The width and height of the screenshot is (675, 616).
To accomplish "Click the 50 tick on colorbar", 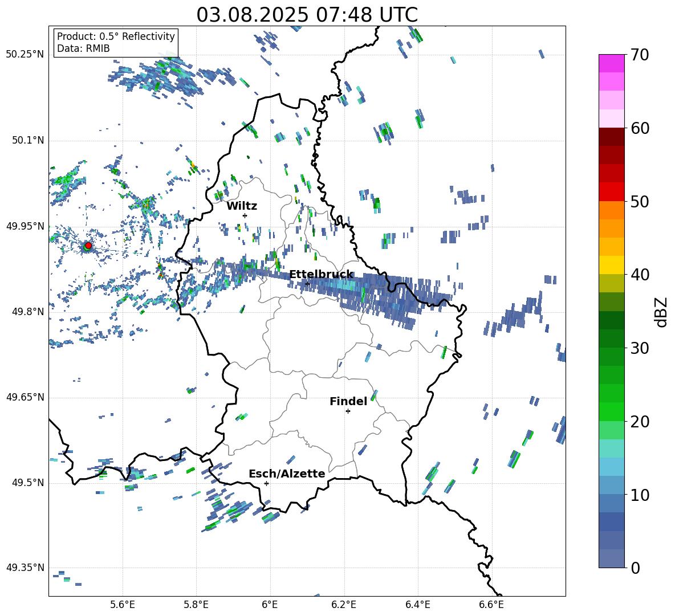I will coord(640,201).
